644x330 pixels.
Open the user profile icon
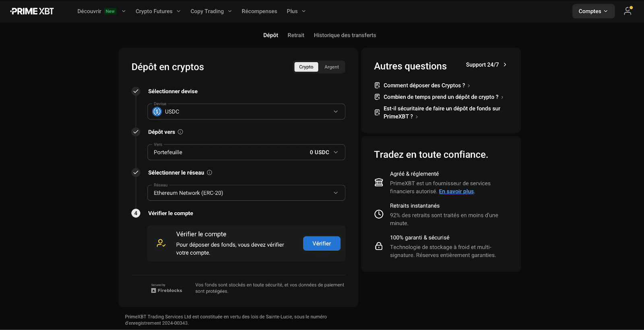click(x=627, y=11)
